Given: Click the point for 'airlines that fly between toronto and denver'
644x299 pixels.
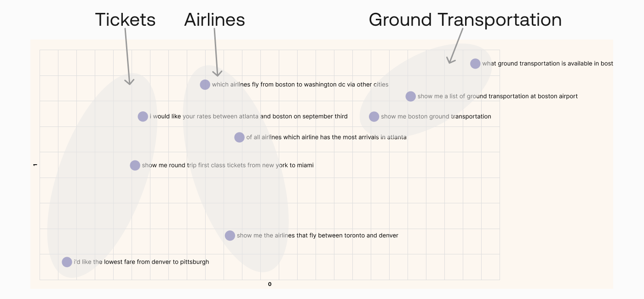Looking at the screenshot, I should pyautogui.click(x=230, y=236).
